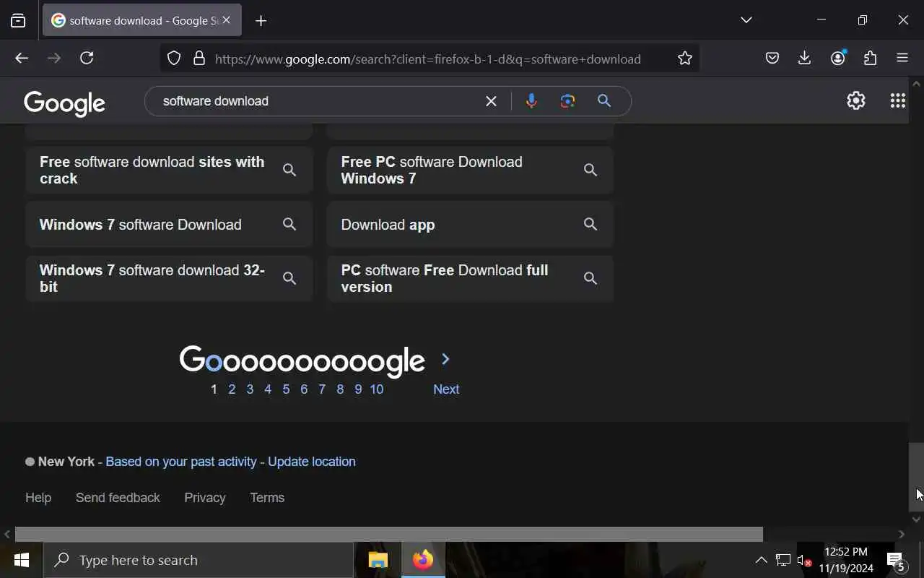The height and width of the screenshot is (578, 924).
Task: Open the muted volume tray icon
Action: pyautogui.click(x=804, y=560)
